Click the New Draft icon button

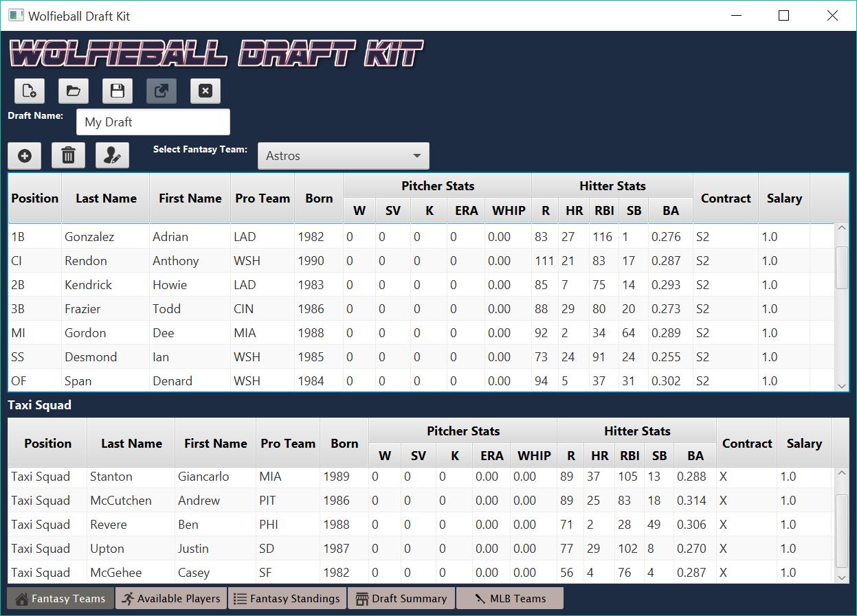(x=30, y=91)
